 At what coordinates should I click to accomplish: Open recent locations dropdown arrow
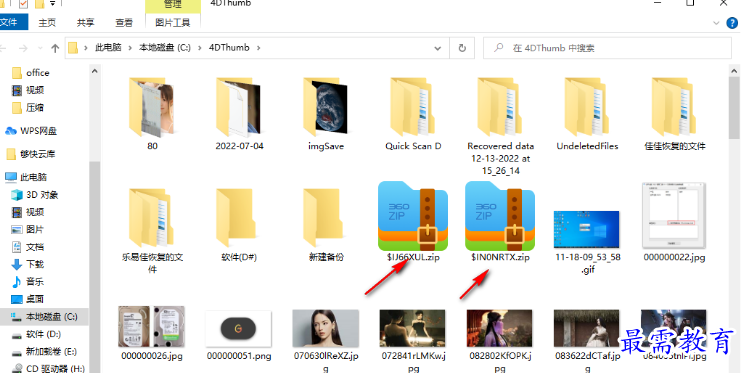(40, 48)
